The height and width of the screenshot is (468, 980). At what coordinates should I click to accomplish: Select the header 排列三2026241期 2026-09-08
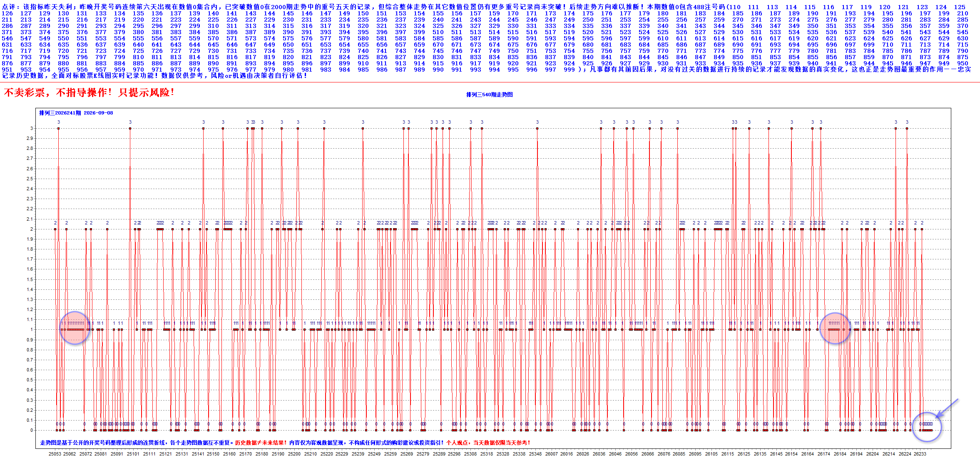(x=76, y=113)
